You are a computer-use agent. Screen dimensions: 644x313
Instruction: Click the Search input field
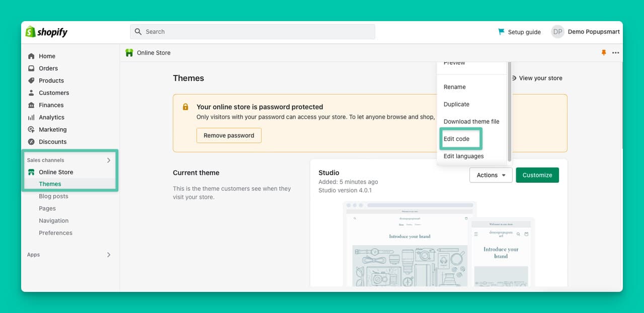click(253, 32)
